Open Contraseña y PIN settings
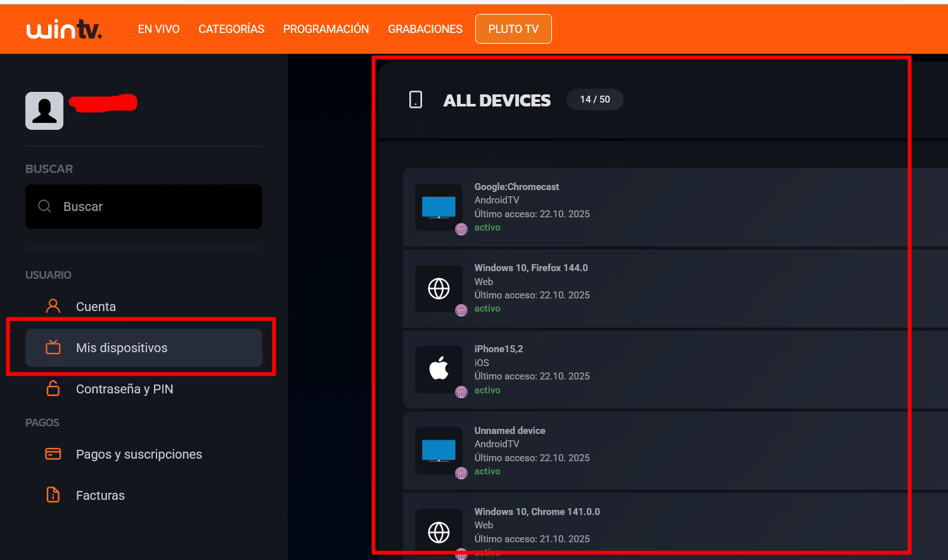This screenshot has height=560, width=948. [124, 389]
